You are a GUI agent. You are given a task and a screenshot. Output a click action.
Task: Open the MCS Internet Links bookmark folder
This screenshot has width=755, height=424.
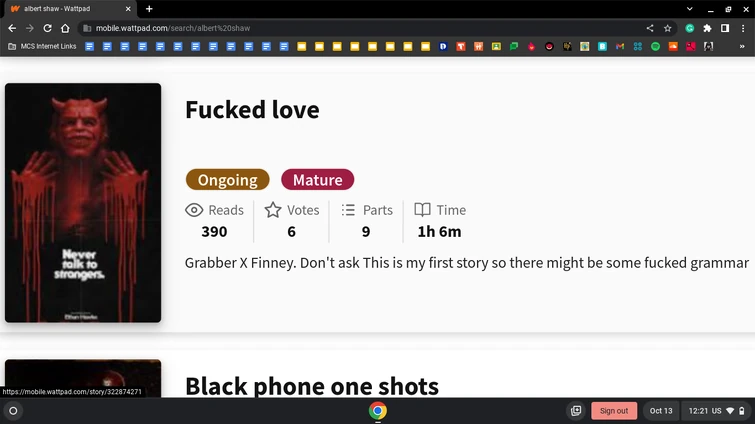click(42, 46)
